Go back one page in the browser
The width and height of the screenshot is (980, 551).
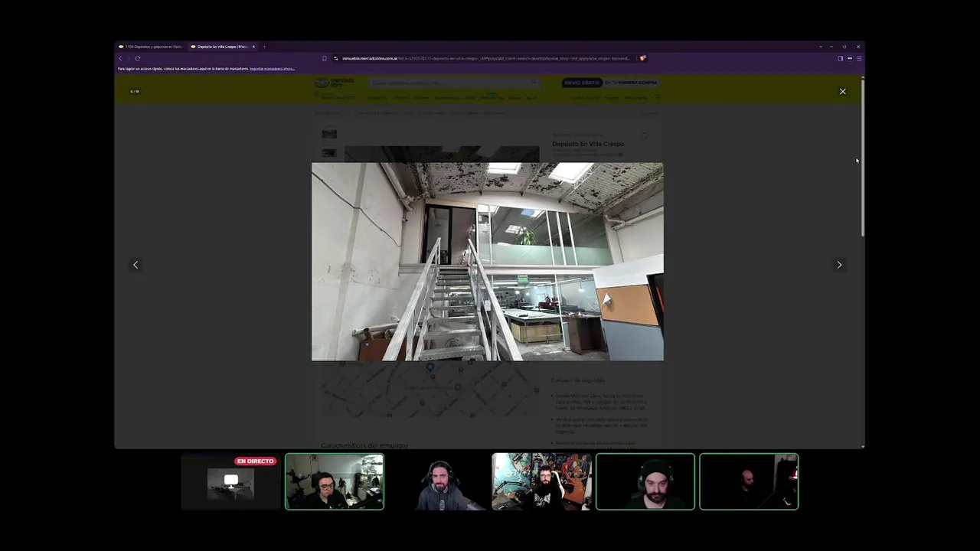pyautogui.click(x=120, y=58)
